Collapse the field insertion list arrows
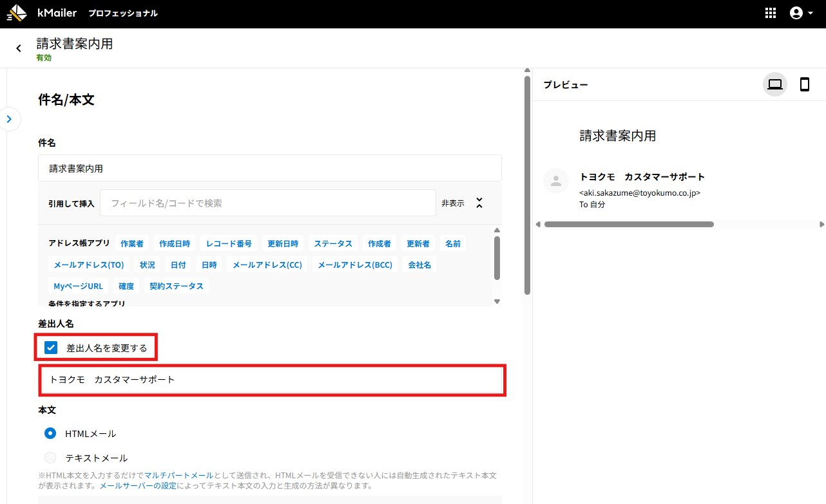 pyautogui.click(x=479, y=203)
